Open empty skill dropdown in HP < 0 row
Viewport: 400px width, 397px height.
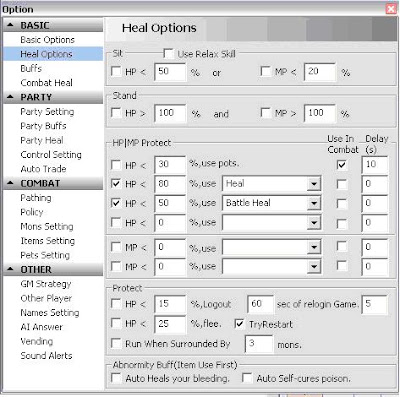point(314,222)
